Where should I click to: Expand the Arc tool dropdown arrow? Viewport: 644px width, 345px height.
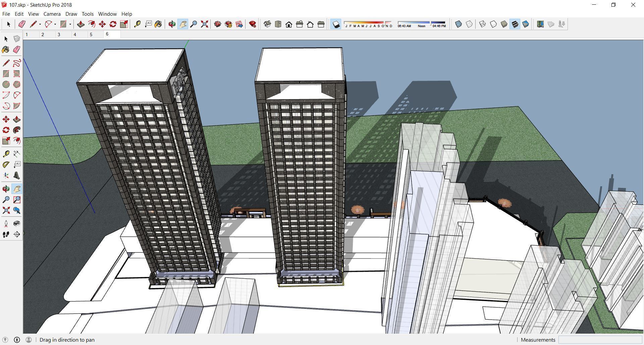pyautogui.click(x=55, y=24)
